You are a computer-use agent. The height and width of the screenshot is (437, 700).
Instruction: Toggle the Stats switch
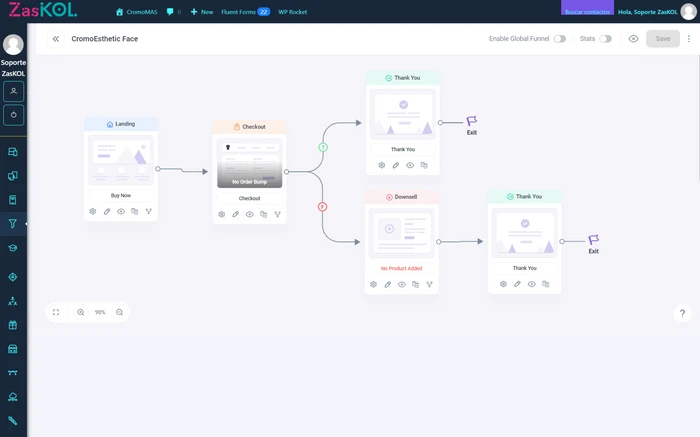[605, 39]
